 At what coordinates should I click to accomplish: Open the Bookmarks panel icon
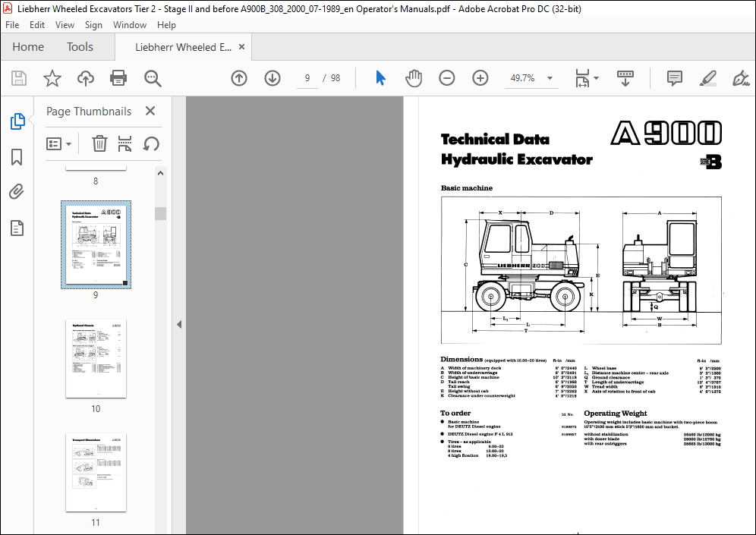[17, 157]
